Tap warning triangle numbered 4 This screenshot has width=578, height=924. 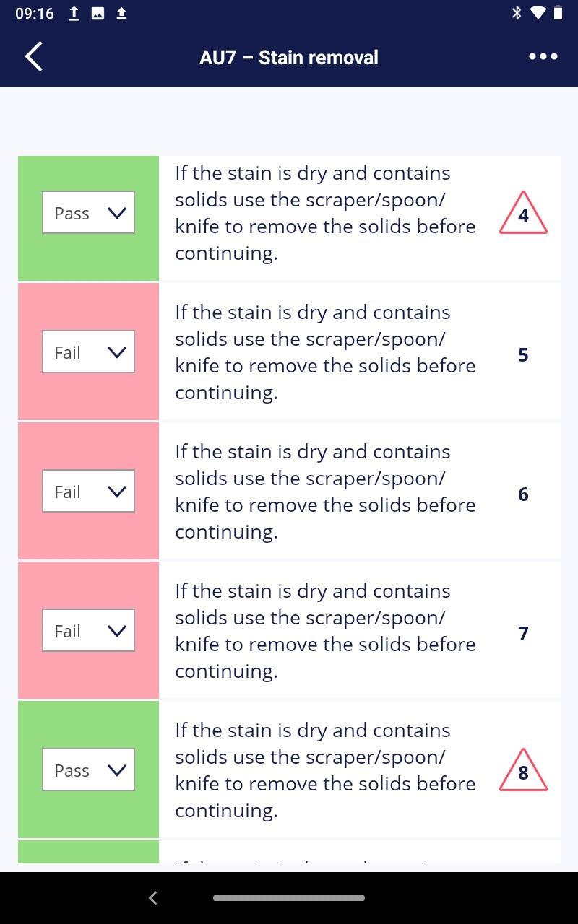click(x=523, y=213)
